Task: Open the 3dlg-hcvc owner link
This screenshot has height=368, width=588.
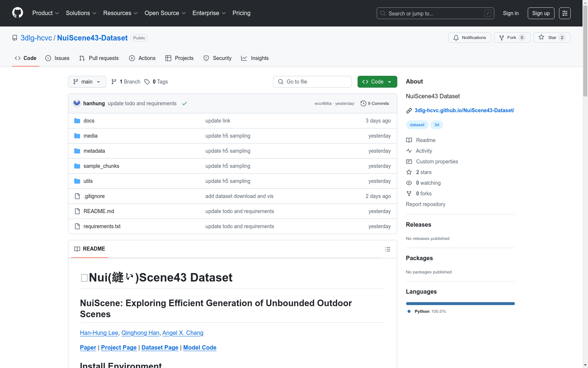Action: pos(36,38)
